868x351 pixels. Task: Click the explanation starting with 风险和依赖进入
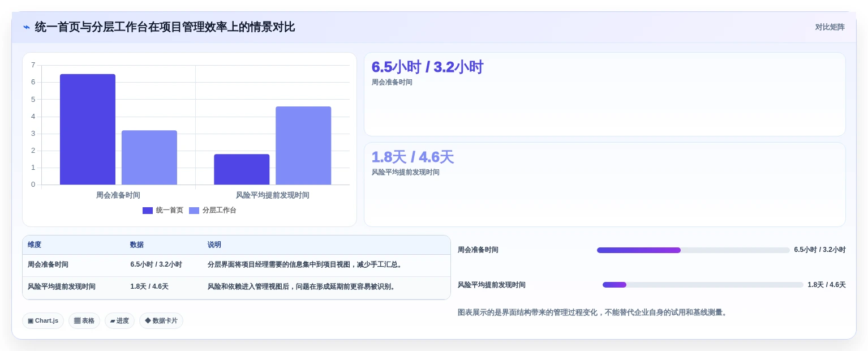[302, 287]
